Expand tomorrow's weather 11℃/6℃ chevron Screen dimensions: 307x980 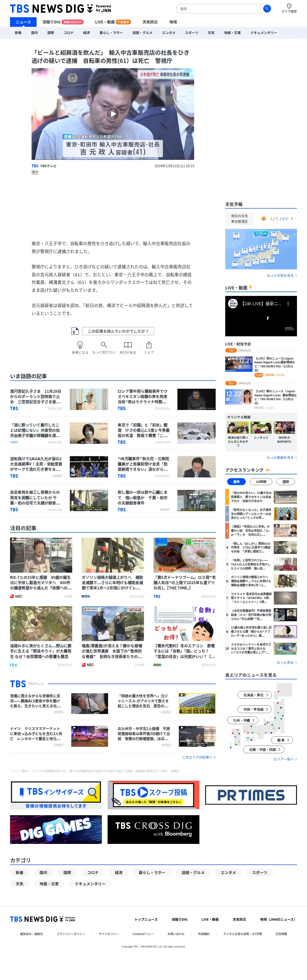[292, 219]
